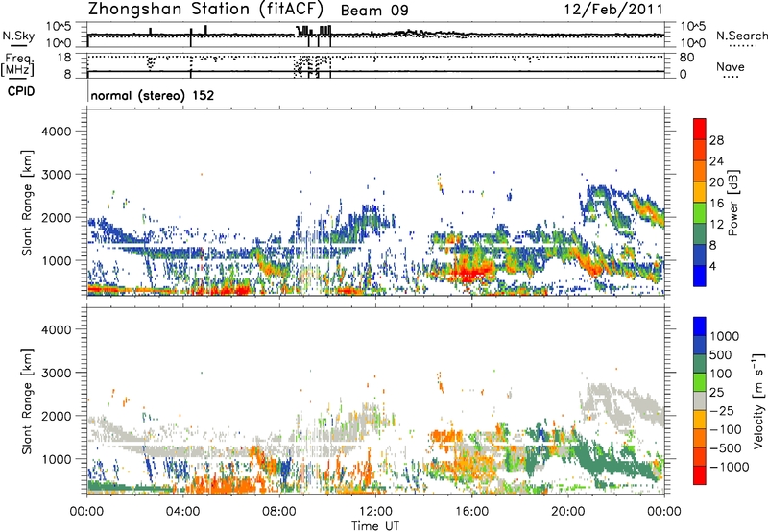
Task: Click the 12 value on Power colorbar
Action: 716,225
